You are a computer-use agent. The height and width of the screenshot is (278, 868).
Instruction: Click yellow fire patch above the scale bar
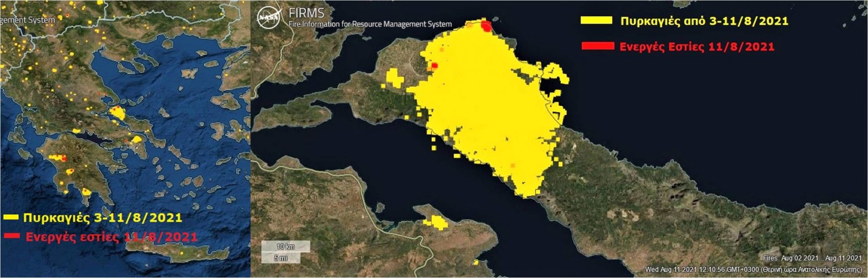[436, 222]
